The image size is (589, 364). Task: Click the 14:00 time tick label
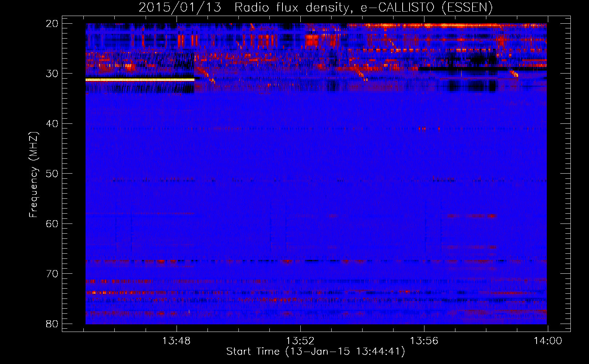[x=548, y=341]
